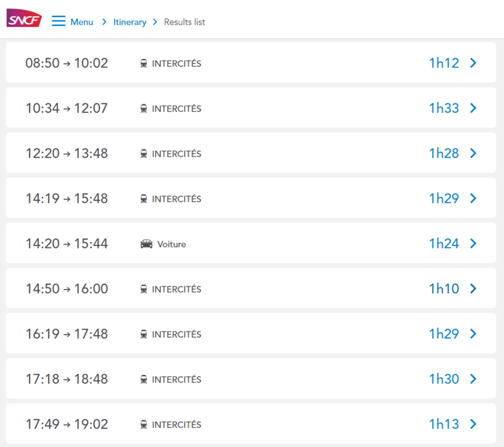The image size is (504, 447).
Task: Expand the 14:20 Voiture trip chevron
Action: coord(473,243)
